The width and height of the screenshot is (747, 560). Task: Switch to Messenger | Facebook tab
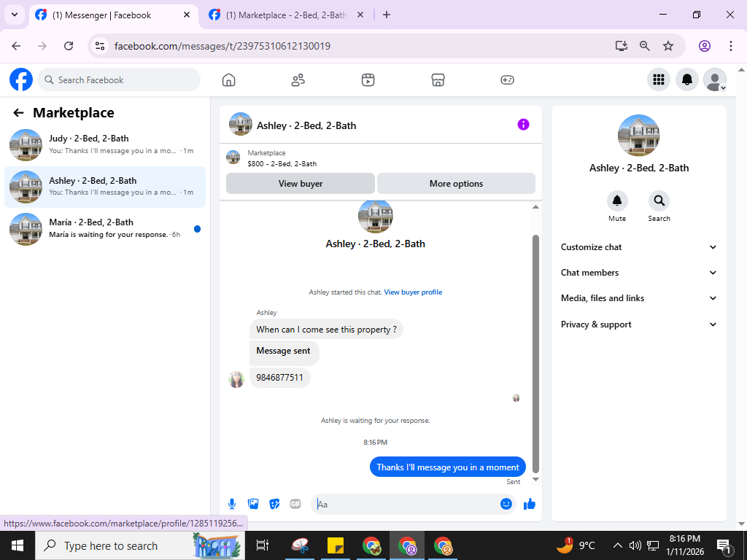[113, 15]
